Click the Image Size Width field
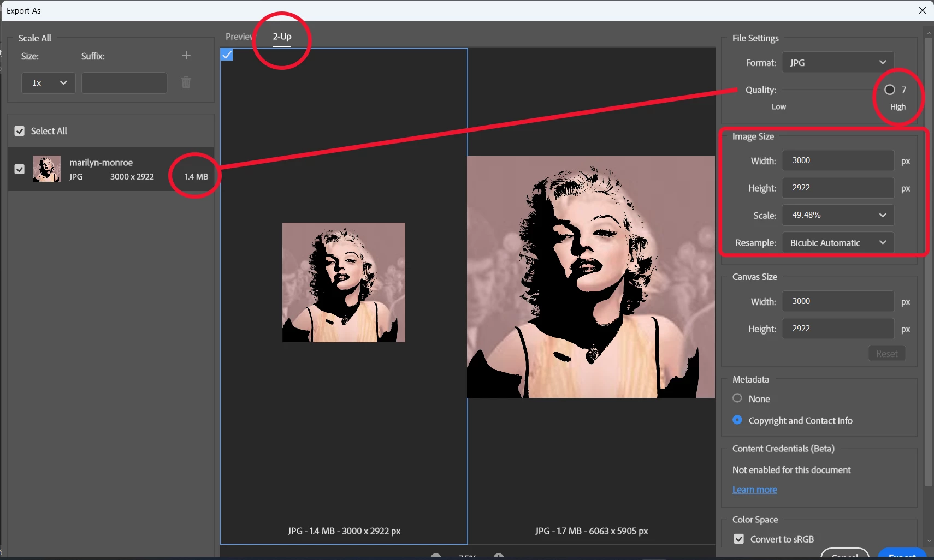The width and height of the screenshot is (934, 560). [838, 160]
